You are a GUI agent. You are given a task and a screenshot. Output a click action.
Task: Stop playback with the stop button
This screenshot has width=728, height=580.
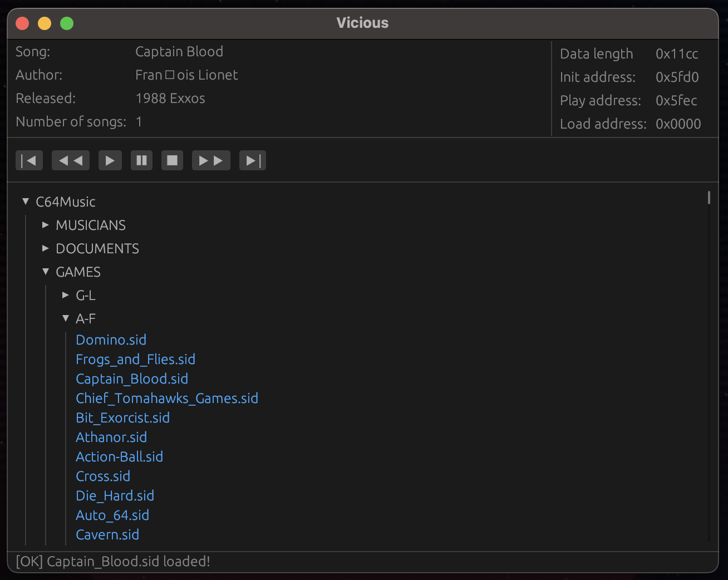tap(173, 160)
